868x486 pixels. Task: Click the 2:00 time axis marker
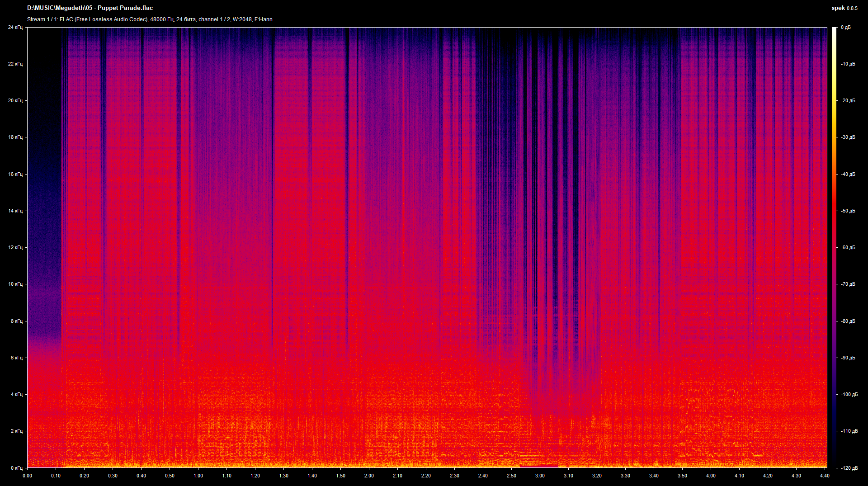[x=369, y=476]
